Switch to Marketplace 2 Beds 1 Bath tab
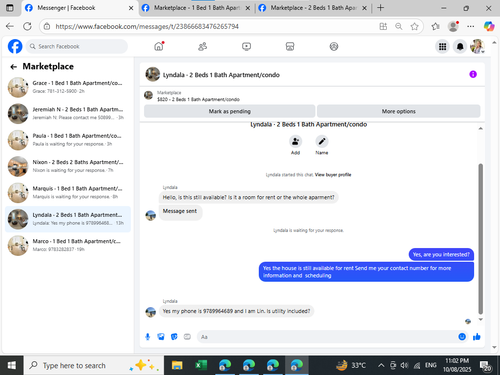The height and width of the screenshot is (375, 500). [x=313, y=8]
